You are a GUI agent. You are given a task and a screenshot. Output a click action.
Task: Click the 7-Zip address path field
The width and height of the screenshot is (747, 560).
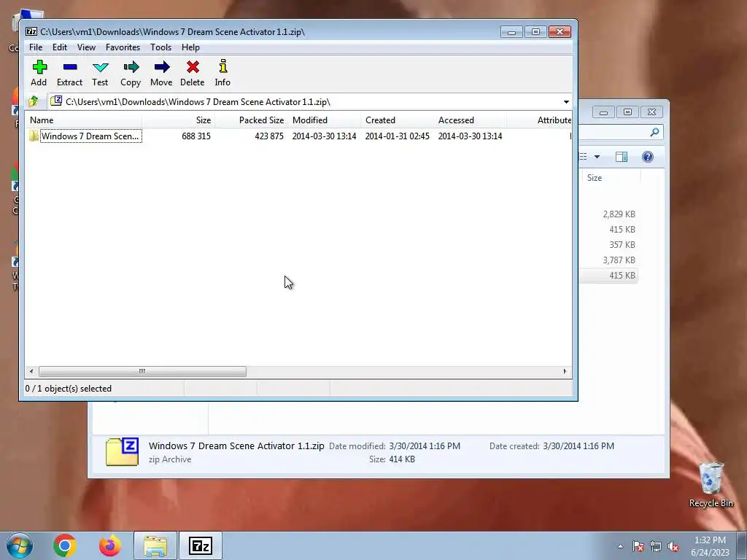pos(305,102)
